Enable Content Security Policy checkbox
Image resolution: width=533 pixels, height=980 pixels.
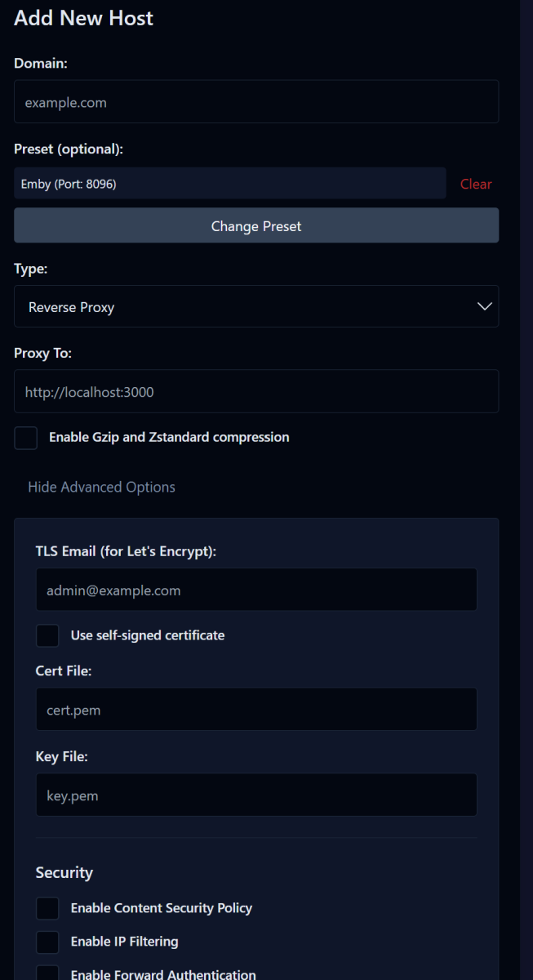[48, 908]
